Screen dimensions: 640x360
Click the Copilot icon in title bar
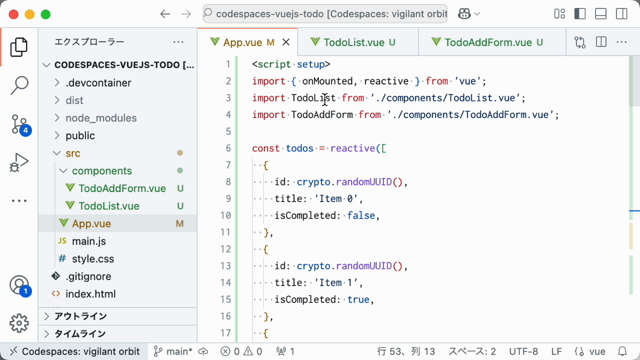coord(464,14)
